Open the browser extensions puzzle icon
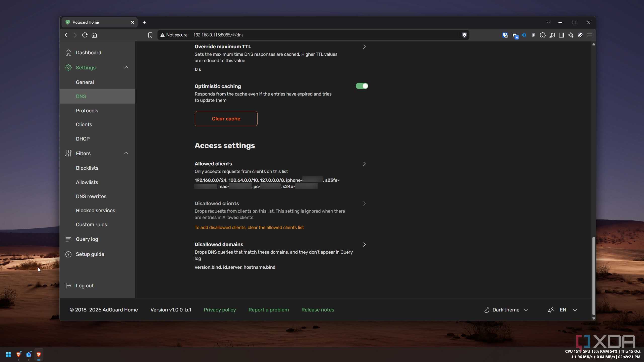 click(x=543, y=35)
